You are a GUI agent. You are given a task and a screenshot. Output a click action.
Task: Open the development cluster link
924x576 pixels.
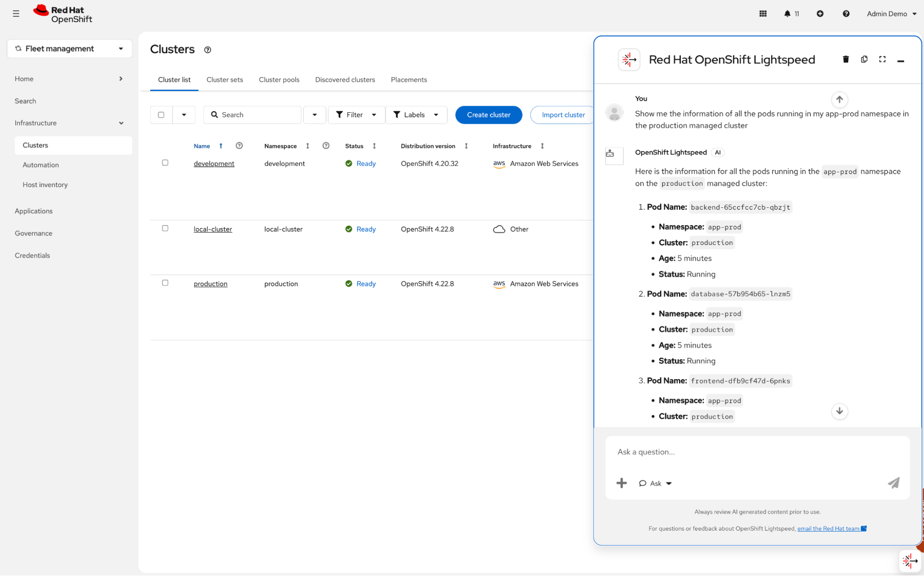(214, 164)
